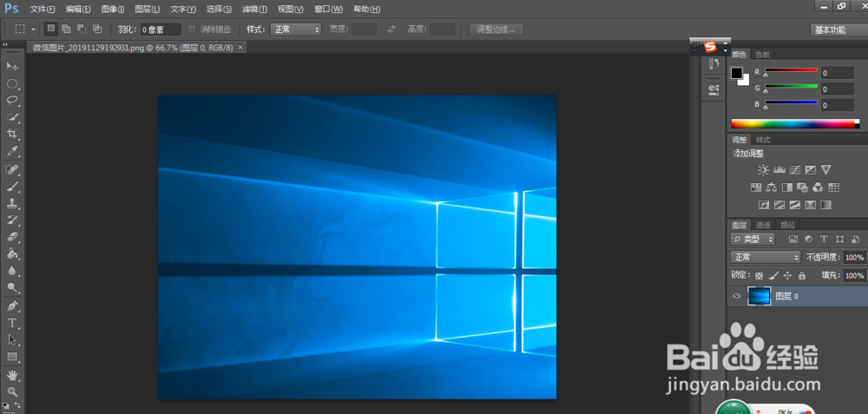Select the Rectangle shape tool
The width and height of the screenshot is (868, 414).
pos(12,357)
